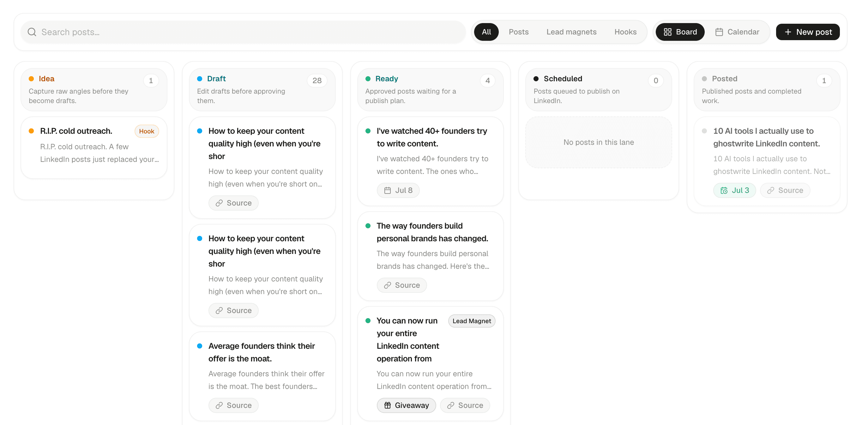This screenshot has height=425, width=868.
Task: Focus the Search posts field
Action: pos(243,32)
